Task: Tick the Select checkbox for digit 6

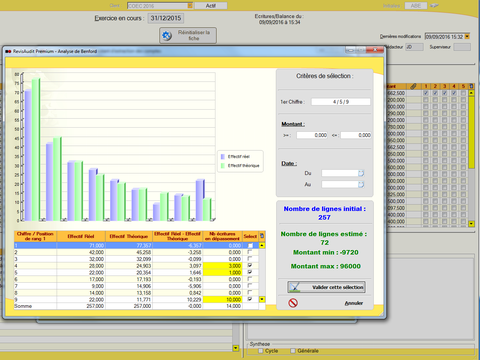Action: pos(250,279)
